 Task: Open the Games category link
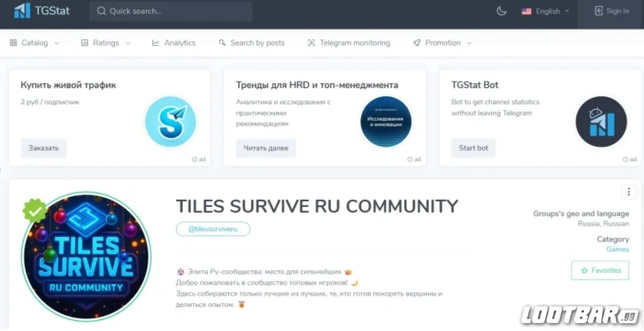point(618,249)
